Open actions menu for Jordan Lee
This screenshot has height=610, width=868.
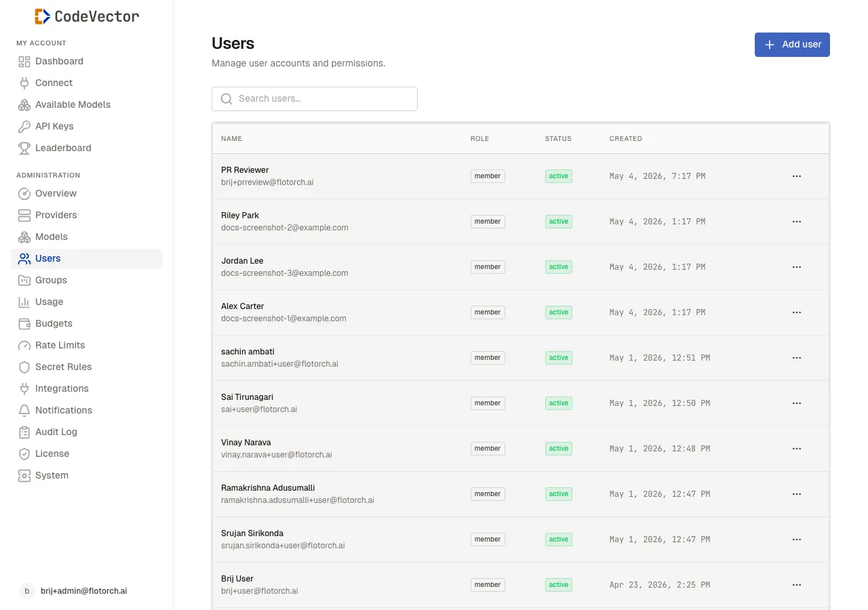point(797,267)
